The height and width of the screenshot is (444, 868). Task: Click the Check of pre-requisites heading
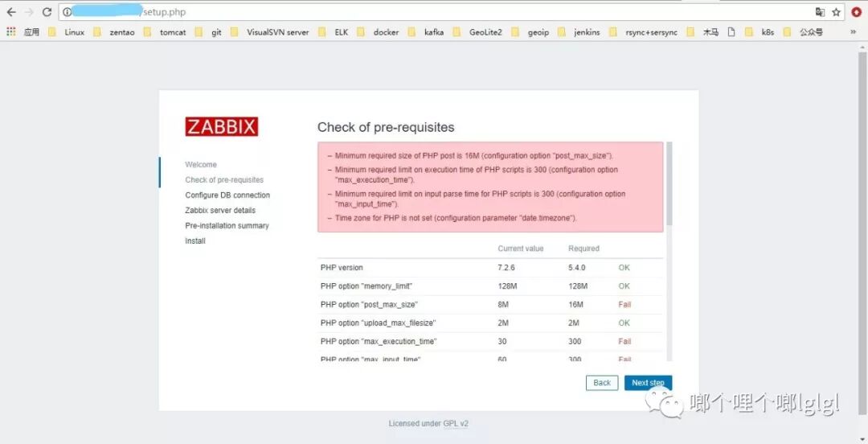pos(386,127)
